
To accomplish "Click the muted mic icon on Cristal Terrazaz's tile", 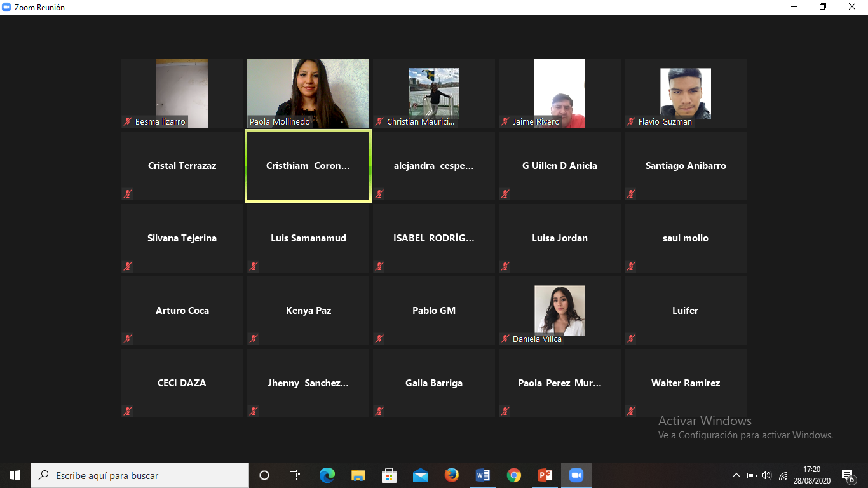I will 128,194.
